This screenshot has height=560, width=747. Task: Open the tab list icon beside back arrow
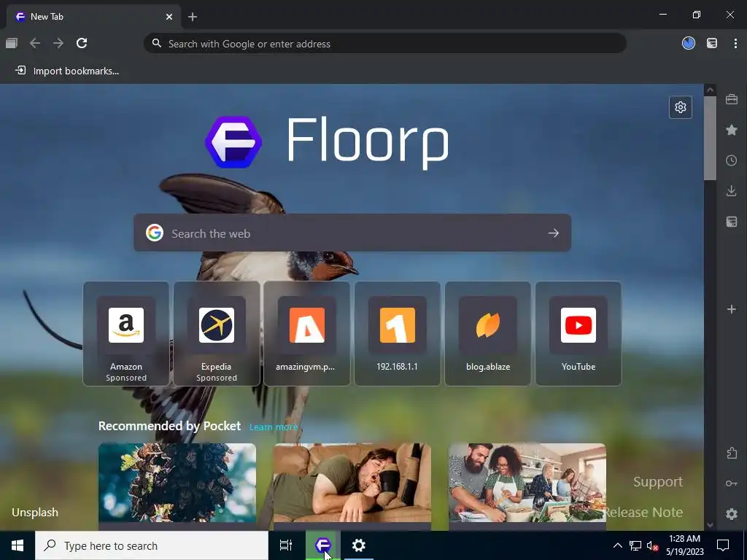(12, 43)
